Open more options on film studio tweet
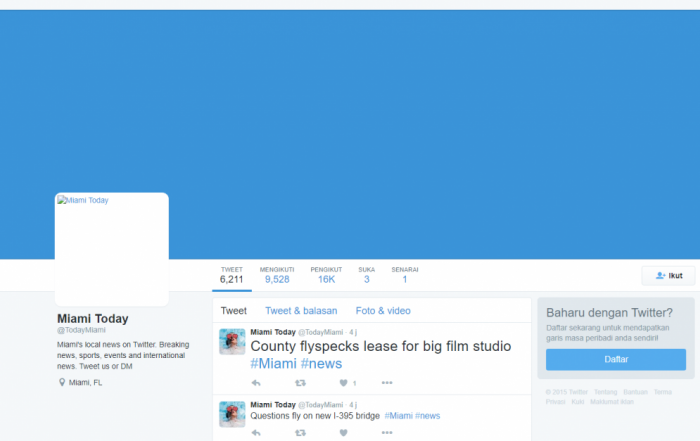 point(387,383)
